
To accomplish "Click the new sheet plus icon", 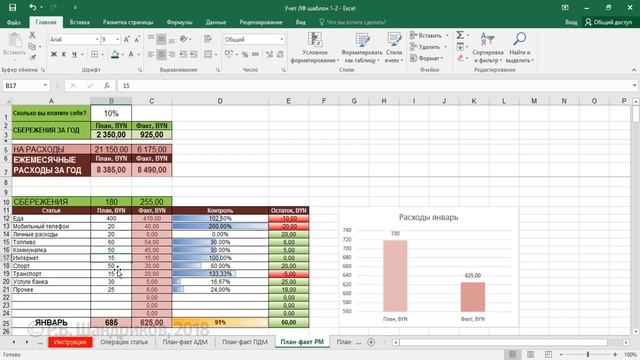I will pos(371,342).
